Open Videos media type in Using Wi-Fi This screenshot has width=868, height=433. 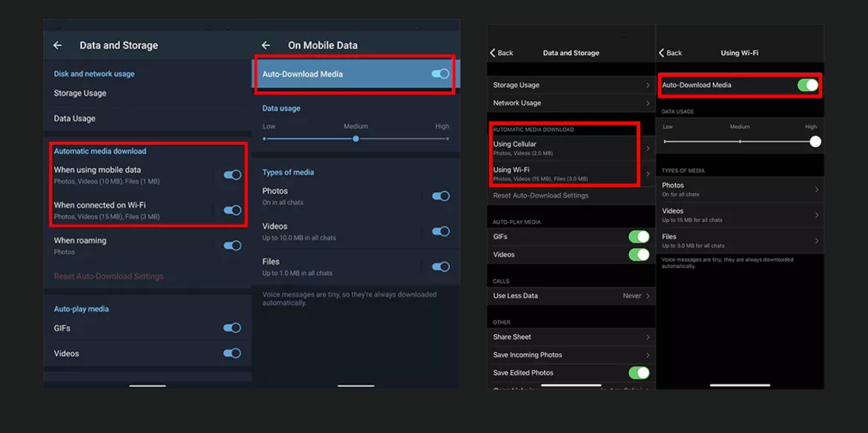pos(739,215)
